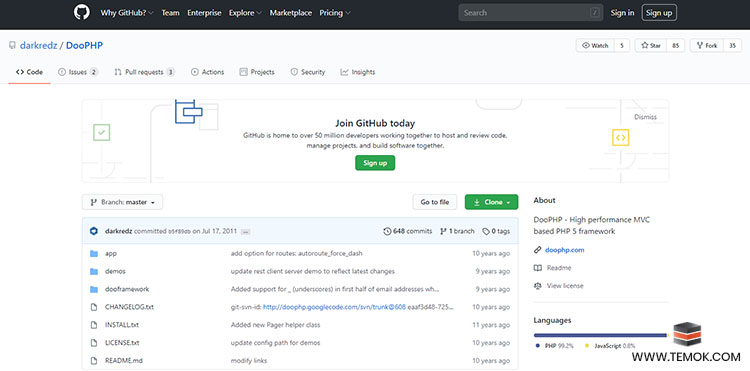
Task: Open the 1 branch link
Action: click(x=457, y=231)
